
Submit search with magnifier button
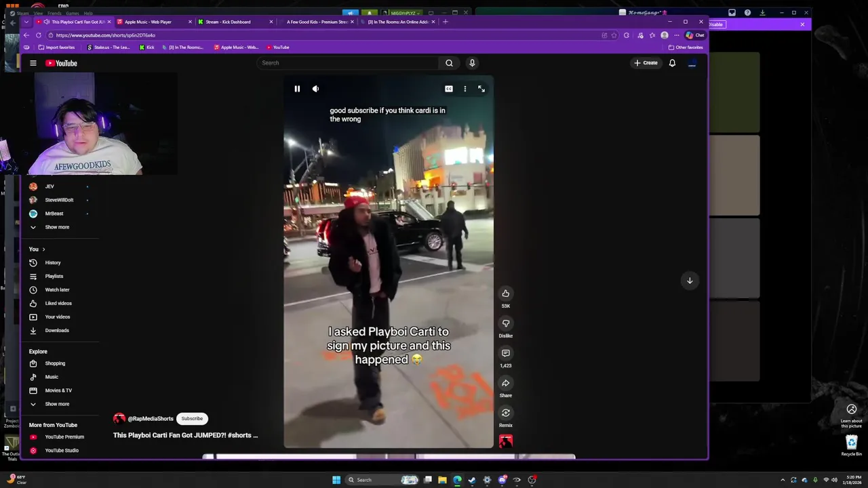[x=449, y=63]
